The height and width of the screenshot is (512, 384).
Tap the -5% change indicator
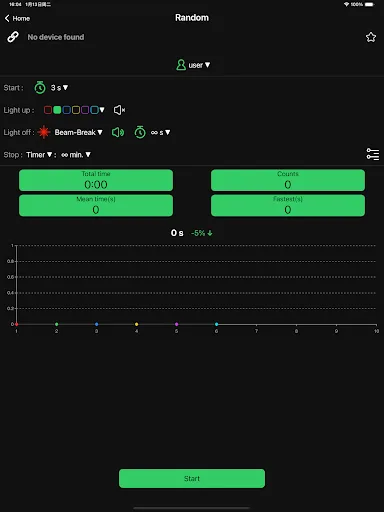point(202,233)
